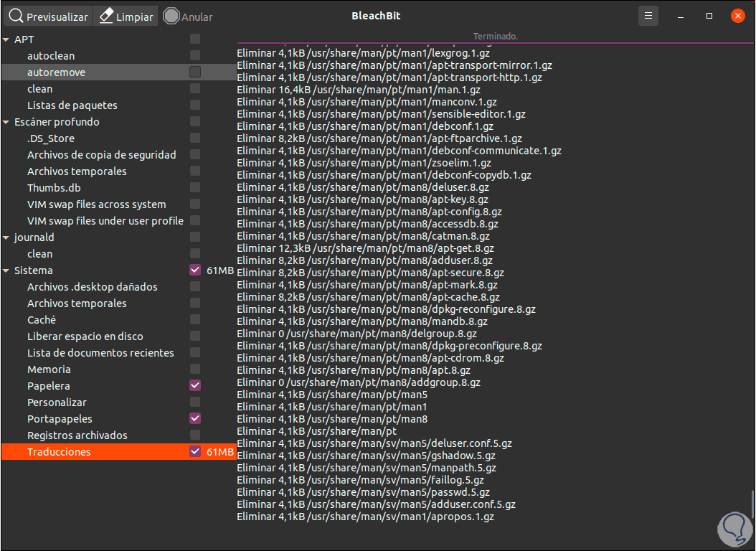Click the Anular button label
The width and height of the screenshot is (756, 551).
(197, 17)
